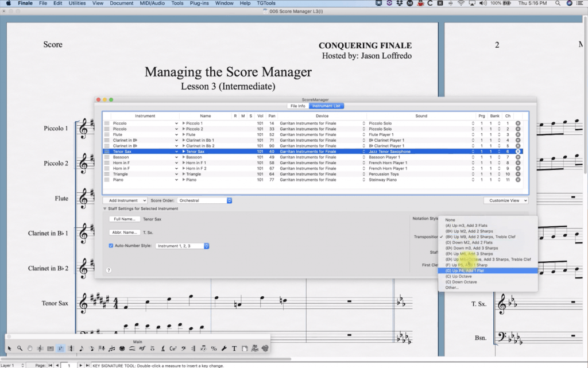The width and height of the screenshot is (588, 368).
Task: Go to the first page
Action: pos(51,365)
